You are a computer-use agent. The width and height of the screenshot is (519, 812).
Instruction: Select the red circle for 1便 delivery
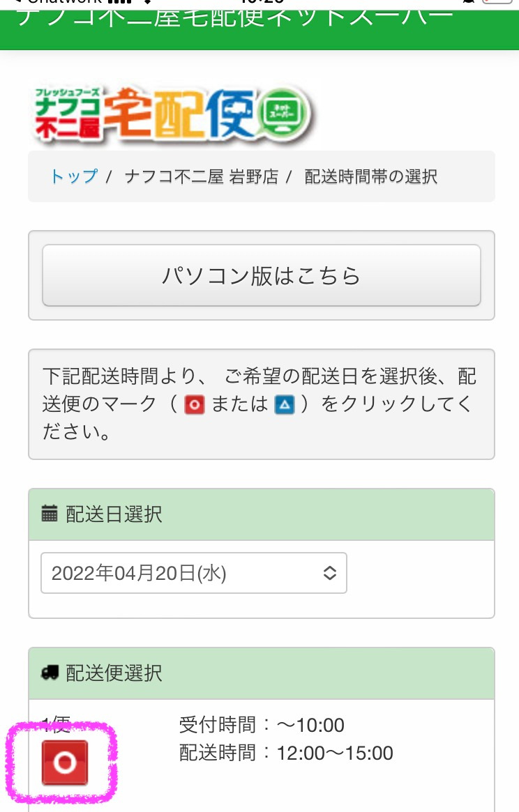(x=64, y=763)
